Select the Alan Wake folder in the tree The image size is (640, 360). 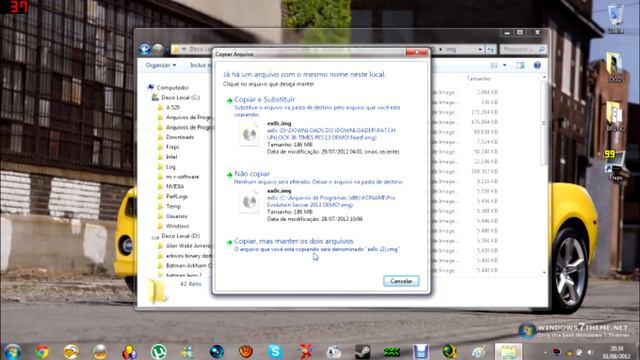[x=189, y=246]
